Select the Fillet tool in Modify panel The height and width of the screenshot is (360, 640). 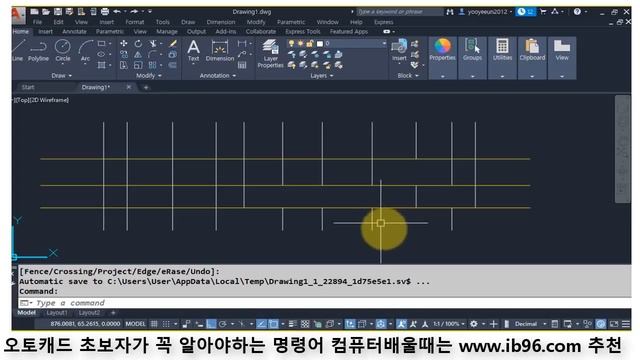153,54
